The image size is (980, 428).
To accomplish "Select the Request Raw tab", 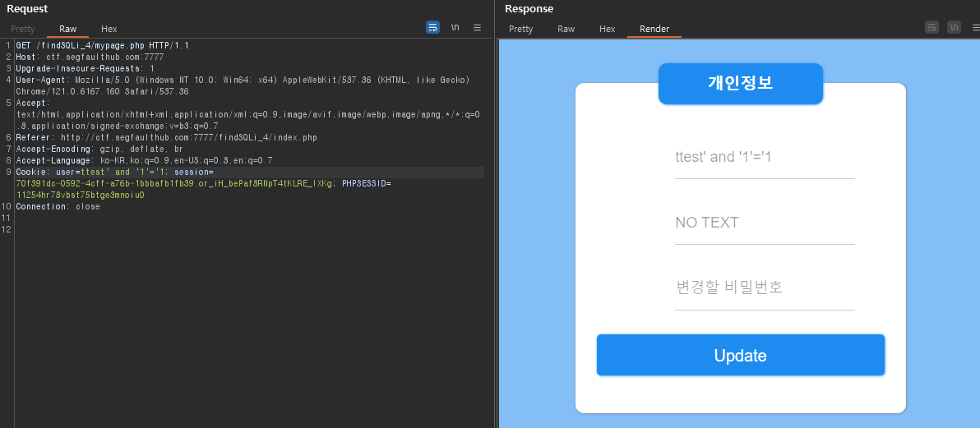I will pos(67,29).
